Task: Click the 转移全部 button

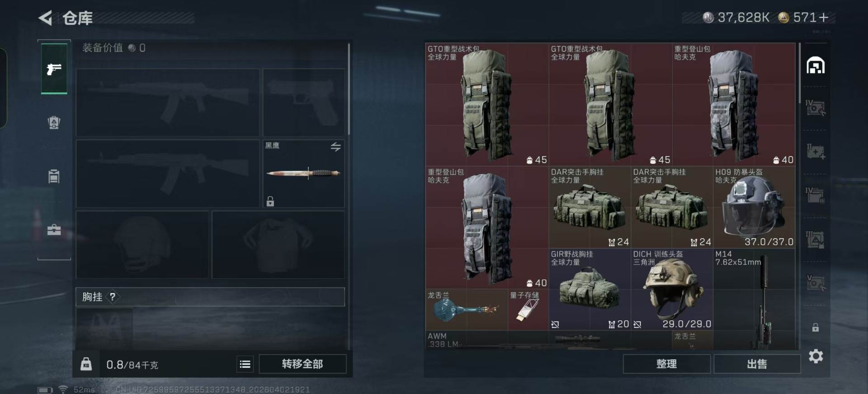Action: pos(302,364)
